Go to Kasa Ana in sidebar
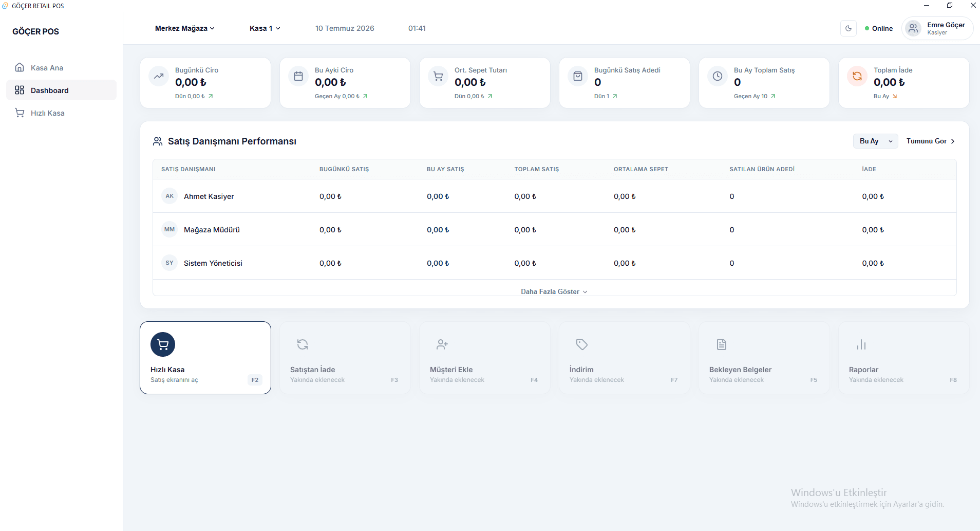 pyautogui.click(x=61, y=67)
